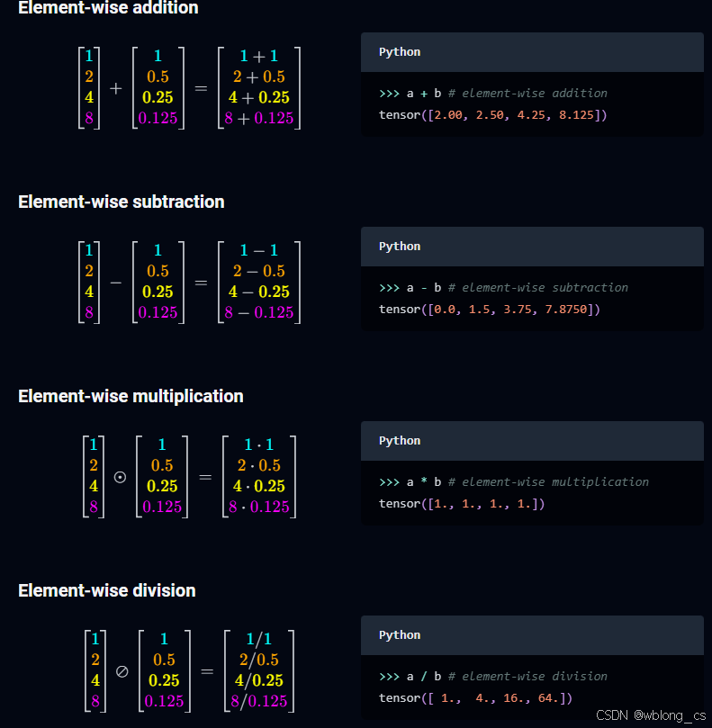Image resolution: width=712 pixels, height=728 pixels.
Task: Click '4 · 0.25' in multiplication result matrix
Action: (258, 486)
